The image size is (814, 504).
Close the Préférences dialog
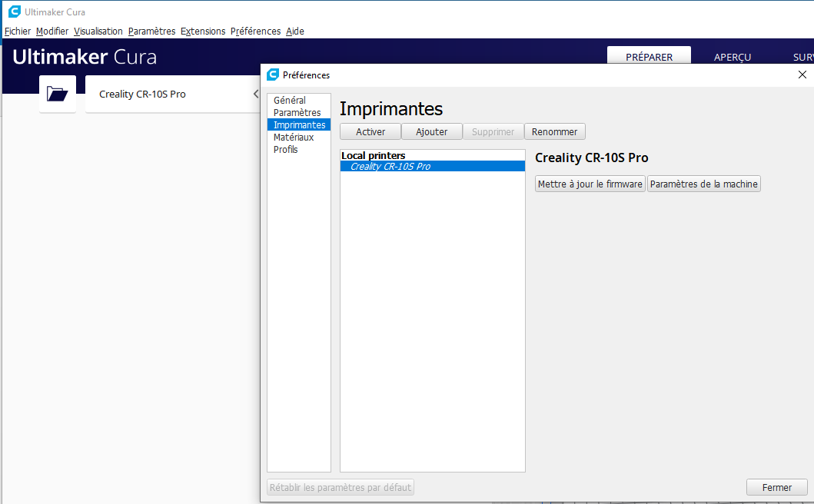(802, 75)
